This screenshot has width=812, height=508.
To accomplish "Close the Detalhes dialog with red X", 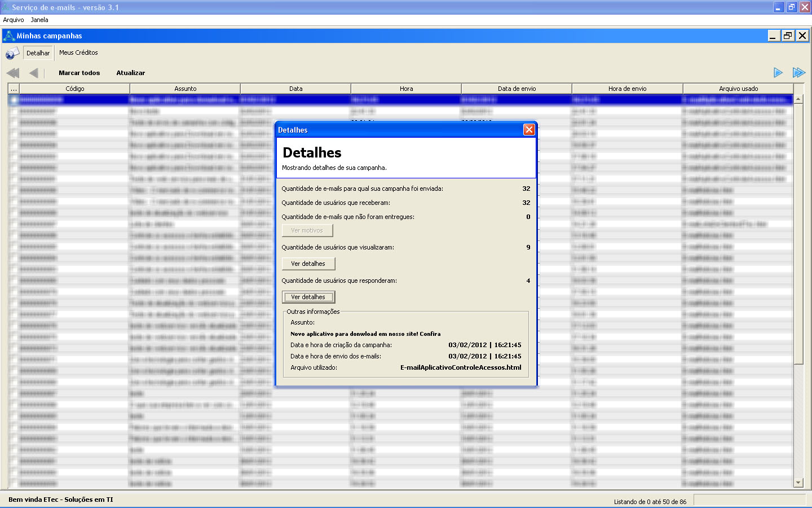I will 529,130.
